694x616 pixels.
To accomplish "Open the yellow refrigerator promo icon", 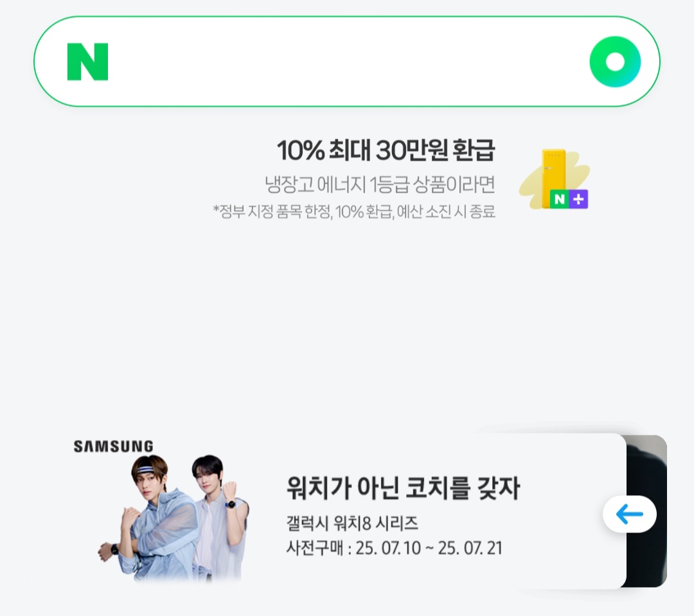I will pos(554,179).
